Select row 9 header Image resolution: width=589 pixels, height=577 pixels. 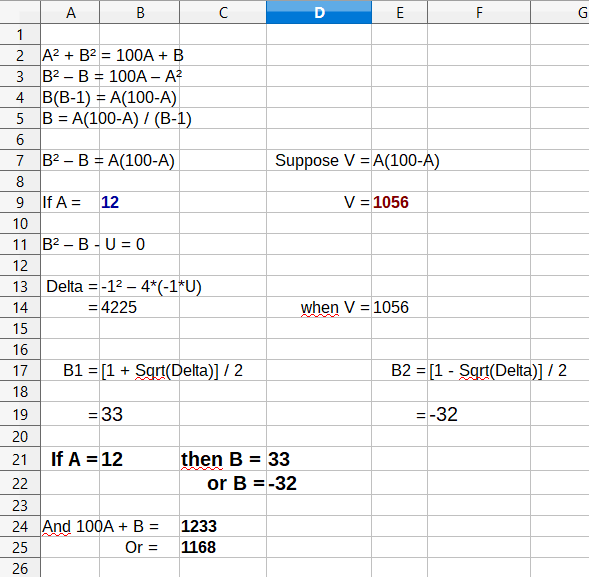[20, 202]
